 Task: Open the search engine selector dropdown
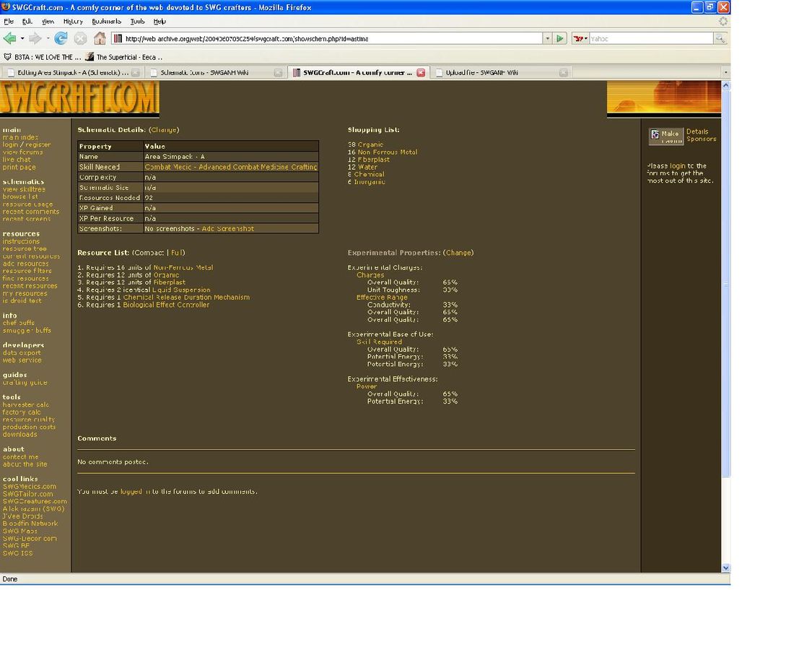pos(580,38)
